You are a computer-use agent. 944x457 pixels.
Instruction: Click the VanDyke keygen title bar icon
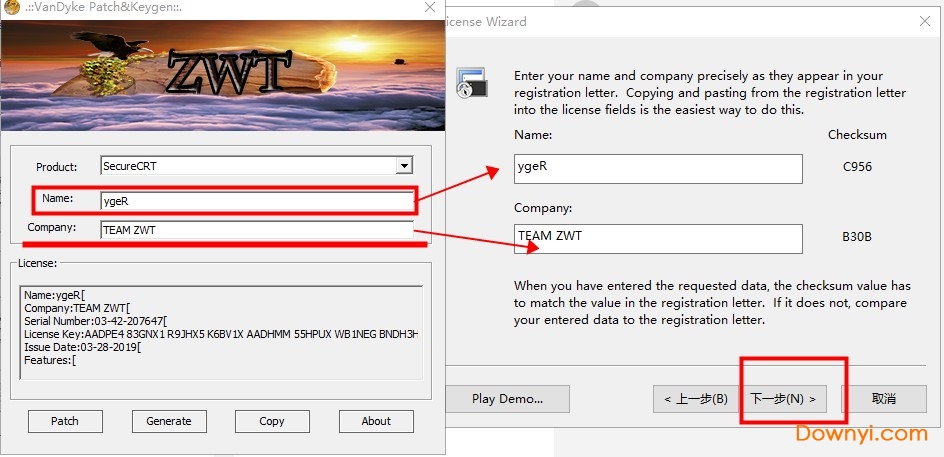[12, 8]
